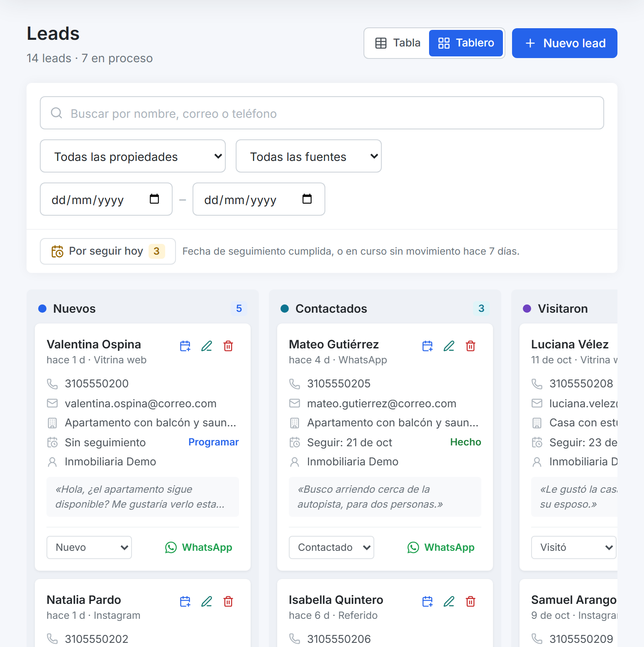
Task: Toggle the Por seguir hoy filter
Action: tap(108, 251)
